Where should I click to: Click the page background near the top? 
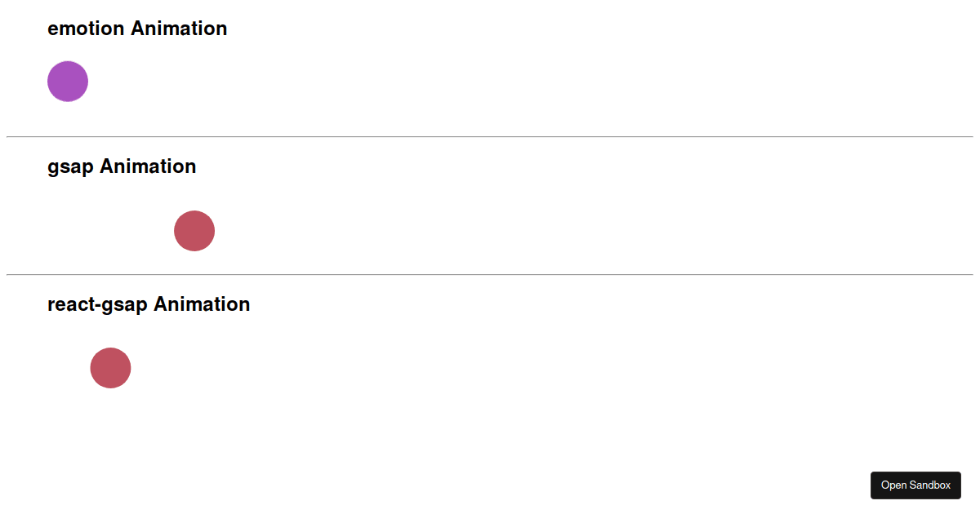(572, 12)
